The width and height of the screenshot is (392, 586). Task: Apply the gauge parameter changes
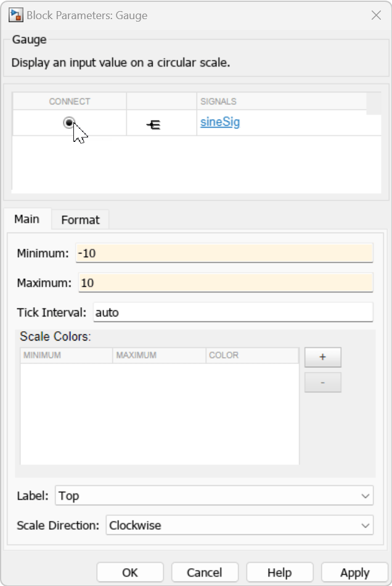click(354, 572)
